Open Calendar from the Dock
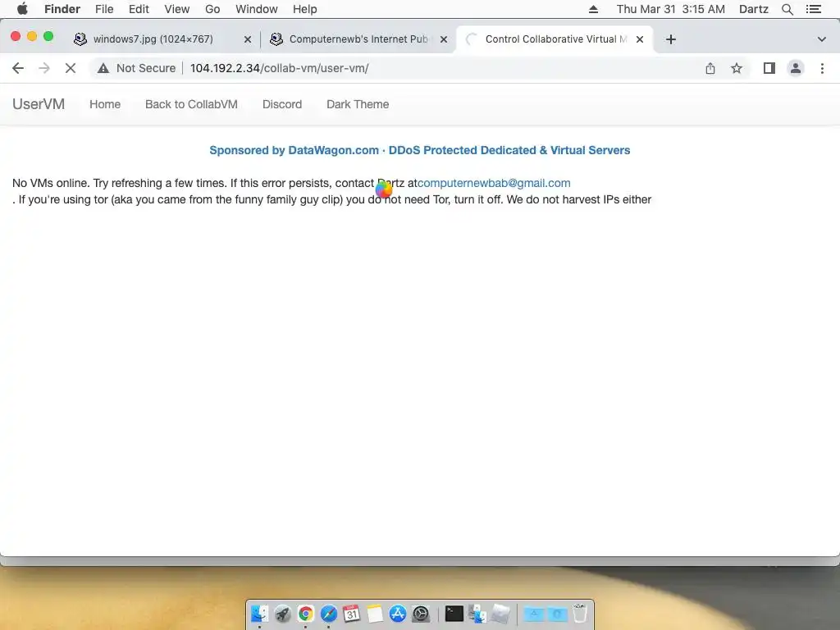This screenshot has width=840, height=630. tap(351, 614)
